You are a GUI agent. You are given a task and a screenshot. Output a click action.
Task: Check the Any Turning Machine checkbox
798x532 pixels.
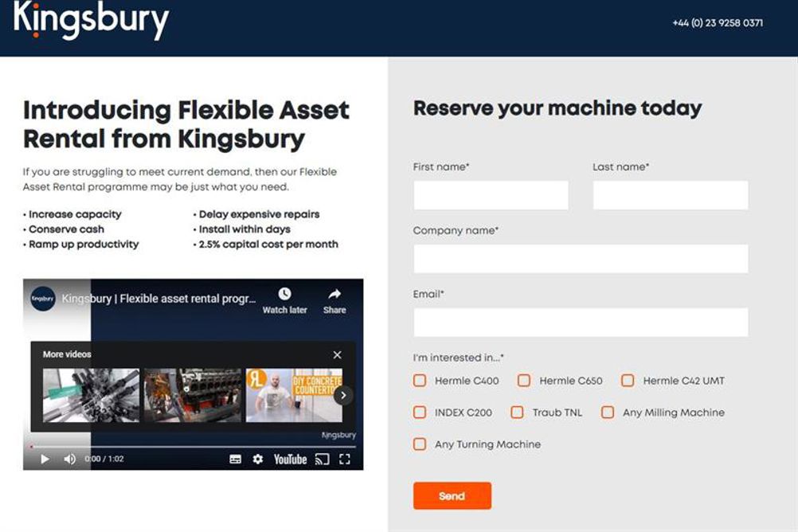point(420,444)
